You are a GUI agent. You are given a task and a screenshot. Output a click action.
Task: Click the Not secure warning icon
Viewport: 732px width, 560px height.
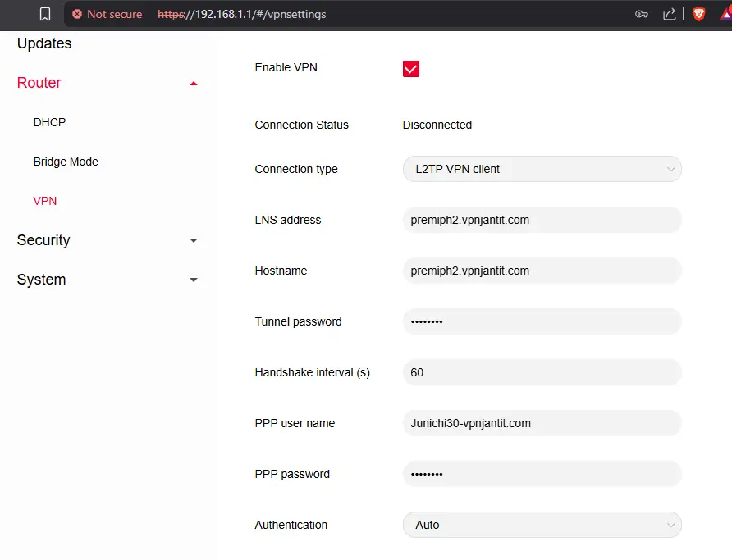tap(77, 14)
